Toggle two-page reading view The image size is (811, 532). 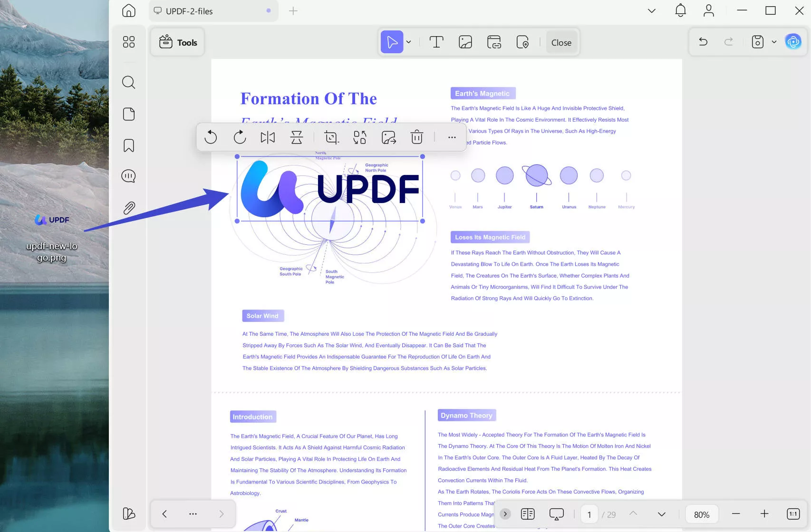(x=527, y=514)
